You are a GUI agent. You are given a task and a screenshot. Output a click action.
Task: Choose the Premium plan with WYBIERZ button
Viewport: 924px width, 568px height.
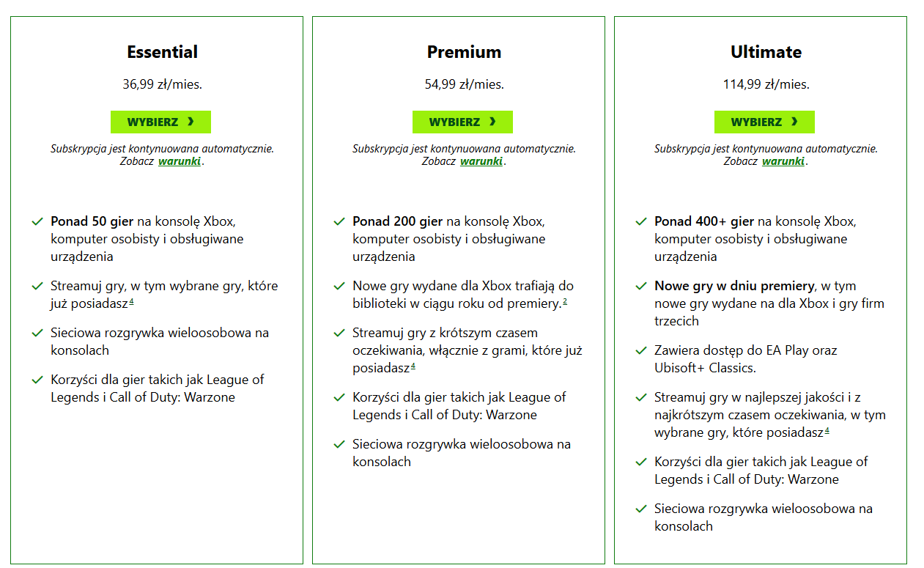462,122
